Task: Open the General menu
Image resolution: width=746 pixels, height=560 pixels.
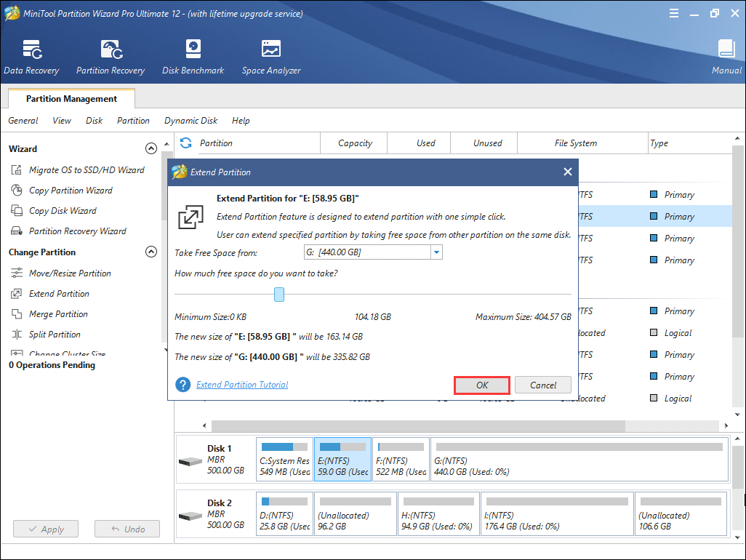Action: [23, 121]
